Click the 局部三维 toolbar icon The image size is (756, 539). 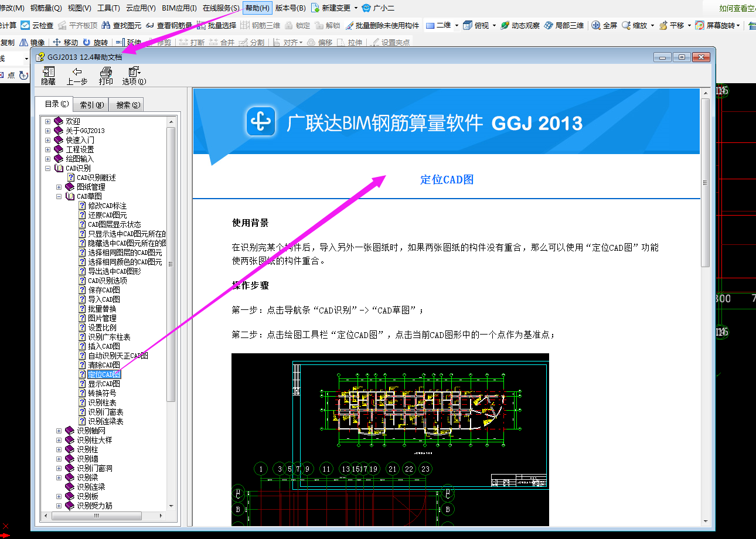coord(549,25)
